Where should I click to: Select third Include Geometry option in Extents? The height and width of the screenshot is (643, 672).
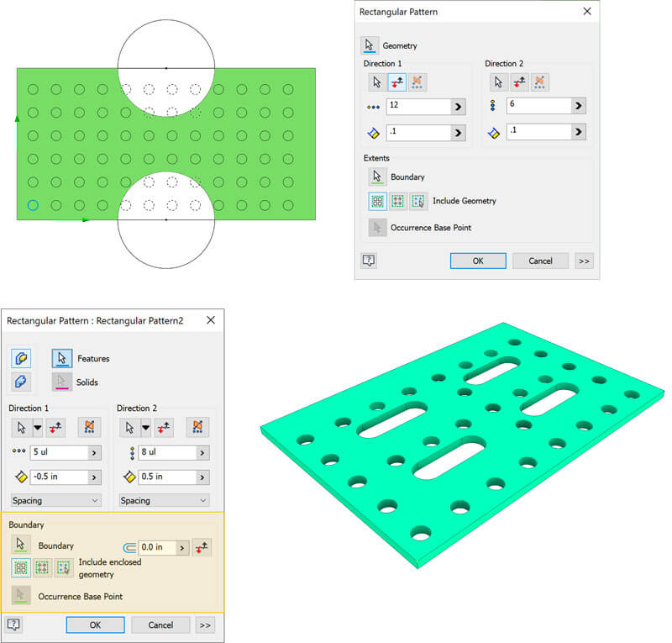pyautogui.click(x=417, y=201)
